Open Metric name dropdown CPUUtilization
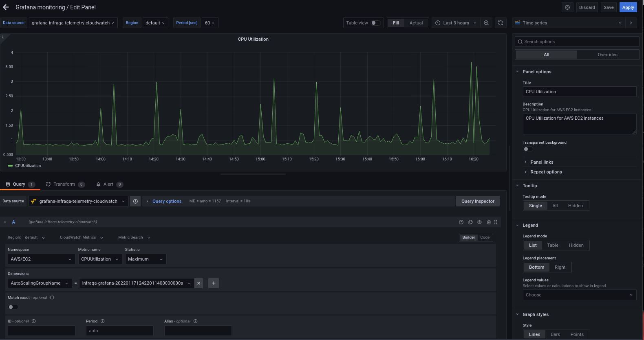644x340 pixels. tap(100, 259)
